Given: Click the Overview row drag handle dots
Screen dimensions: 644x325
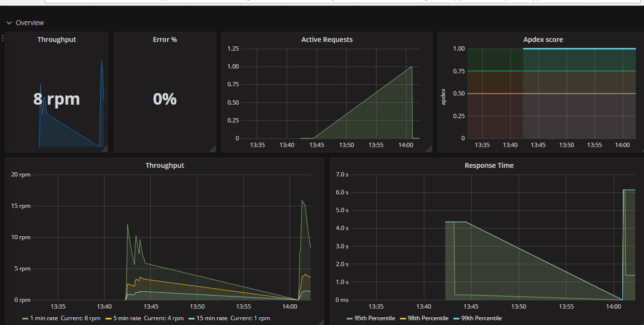Looking at the screenshot, I should [3, 38].
